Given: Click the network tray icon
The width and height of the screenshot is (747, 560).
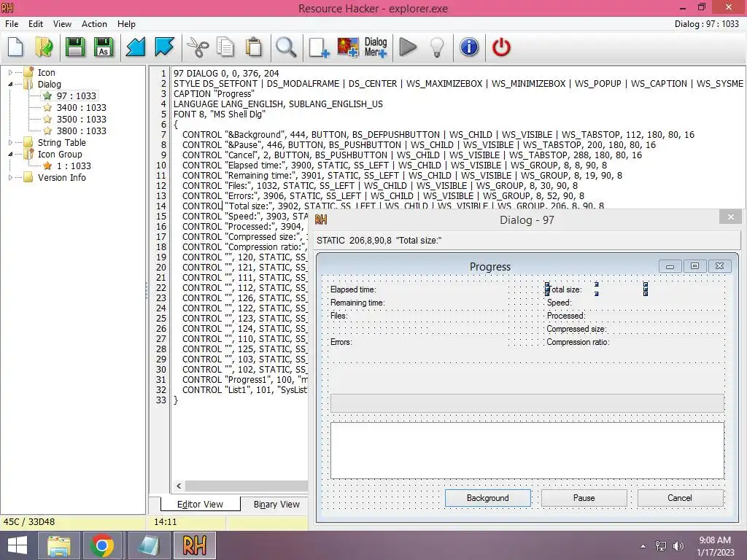Looking at the screenshot, I should point(661,546).
